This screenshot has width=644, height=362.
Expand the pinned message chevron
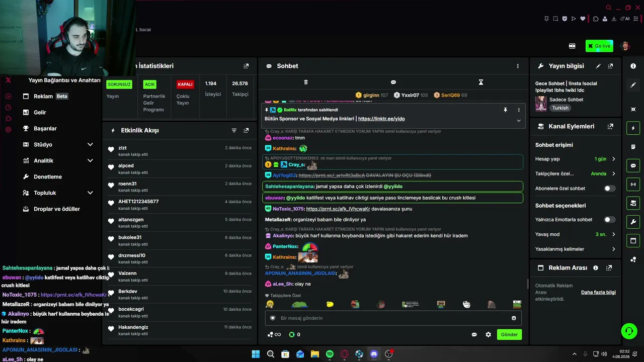click(x=519, y=121)
